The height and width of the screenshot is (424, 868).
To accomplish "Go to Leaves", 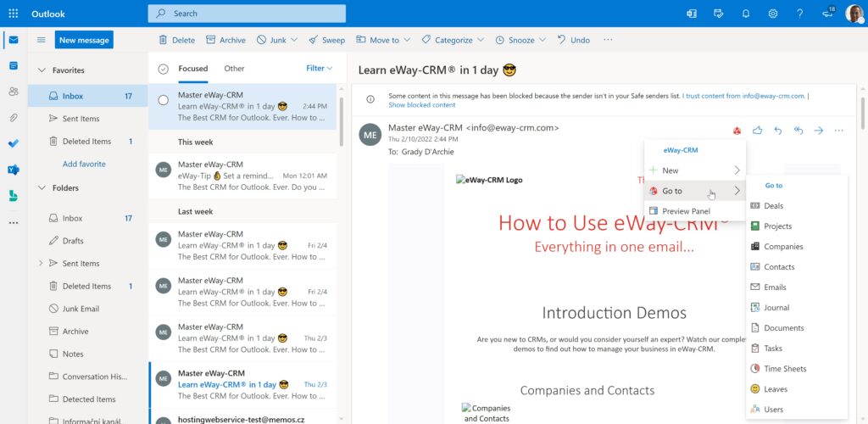I will [x=797, y=389].
